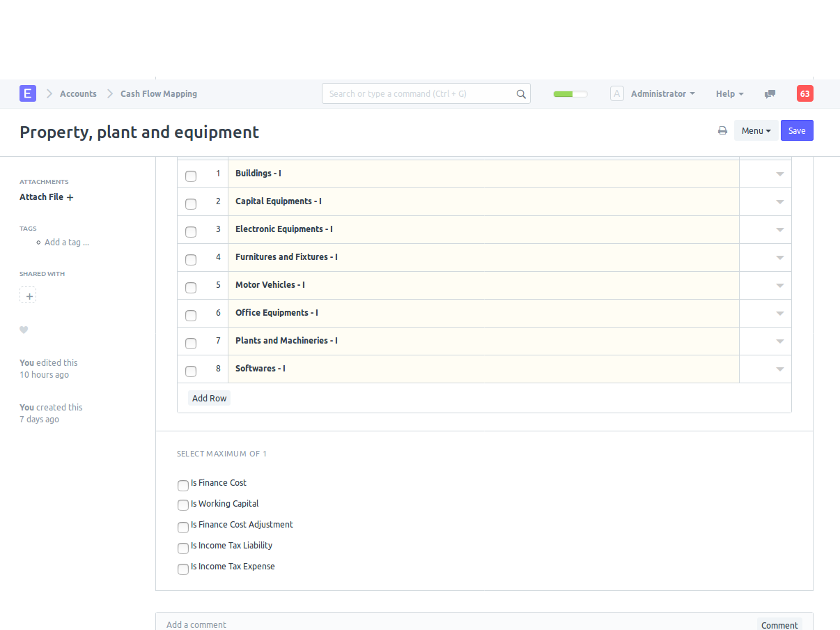Open the Help menu

729,93
